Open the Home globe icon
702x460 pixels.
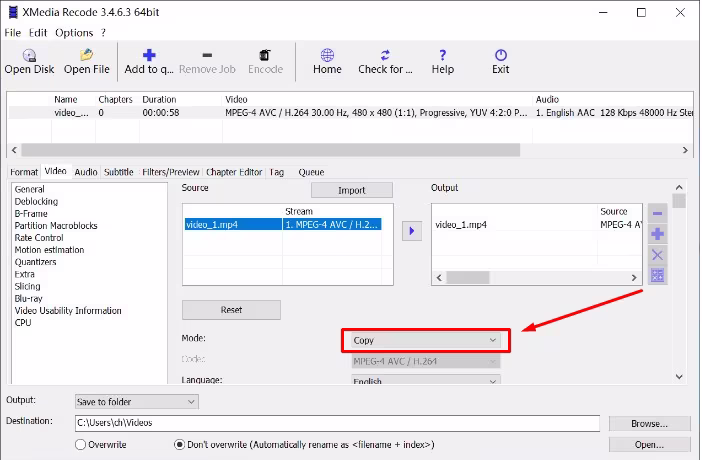click(327, 55)
